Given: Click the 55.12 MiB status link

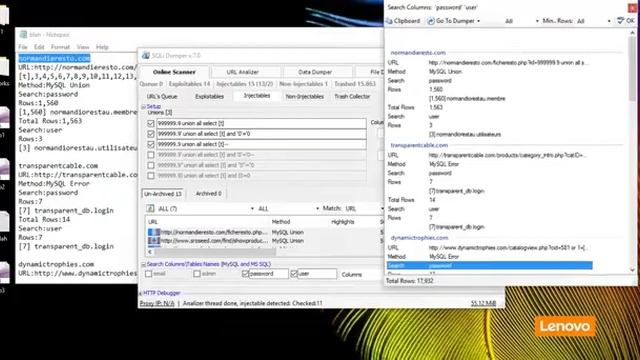Looking at the screenshot, I should (x=483, y=303).
